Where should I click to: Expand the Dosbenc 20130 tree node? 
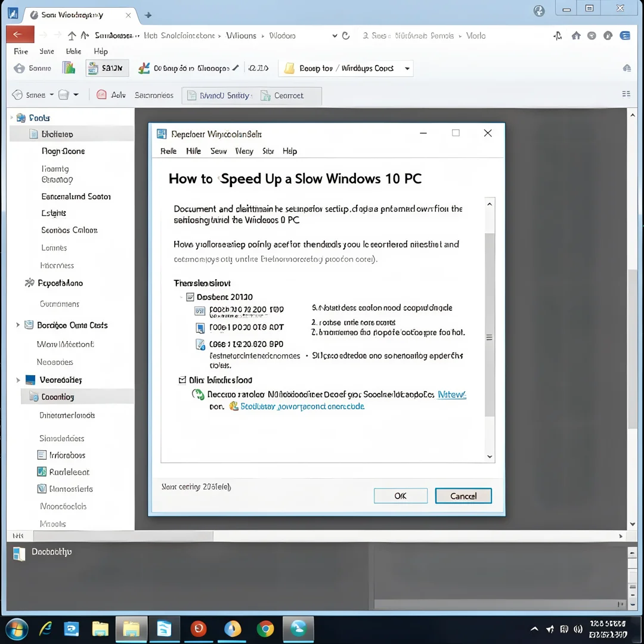click(x=181, y=297)
